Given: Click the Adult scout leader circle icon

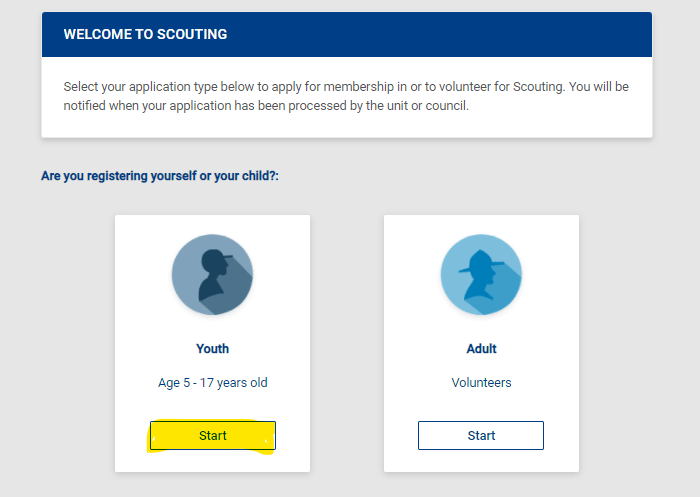Looking at the screenshot, I should pos(481,275).
